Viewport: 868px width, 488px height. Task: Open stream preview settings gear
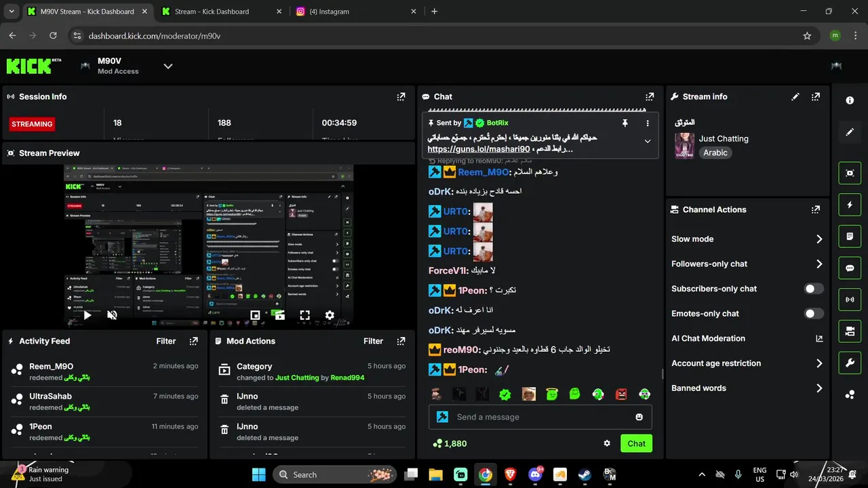[330, 315]
